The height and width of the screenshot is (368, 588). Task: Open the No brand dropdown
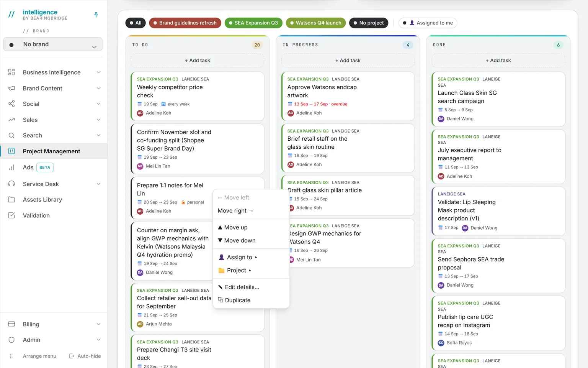[x=53, y=44]
